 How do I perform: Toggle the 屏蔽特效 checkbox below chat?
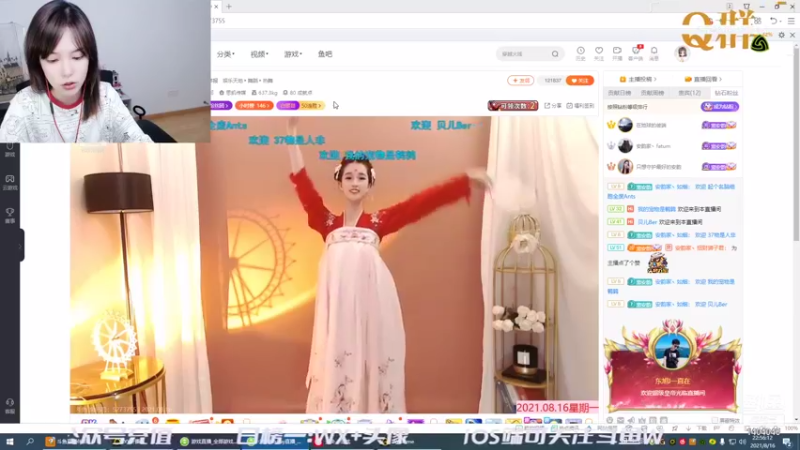pos(715,420)
